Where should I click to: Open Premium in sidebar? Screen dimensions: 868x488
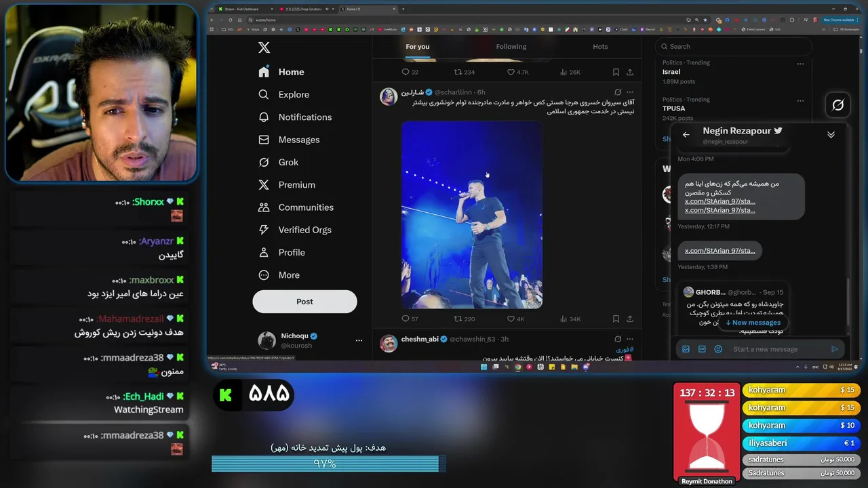(x=288, y=185)
